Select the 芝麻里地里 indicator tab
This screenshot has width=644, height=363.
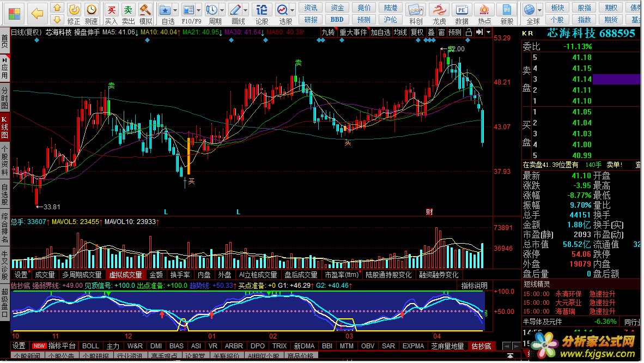(447, 346)
